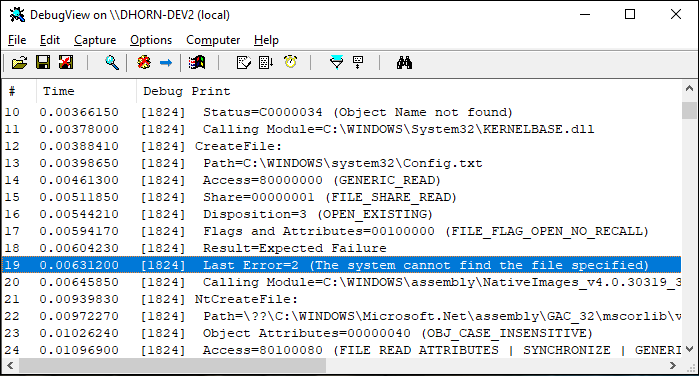Screen dimensions: 699x376
Task: Toggle capture with the magnifying glass icon
Action: click(x=112, y=62)
